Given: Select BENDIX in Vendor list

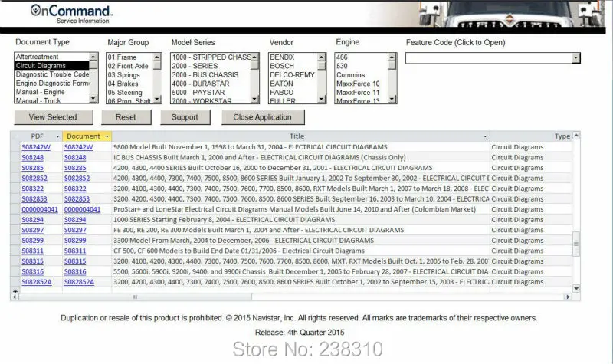Looking at the screenshot, I should tap(293, 57).
